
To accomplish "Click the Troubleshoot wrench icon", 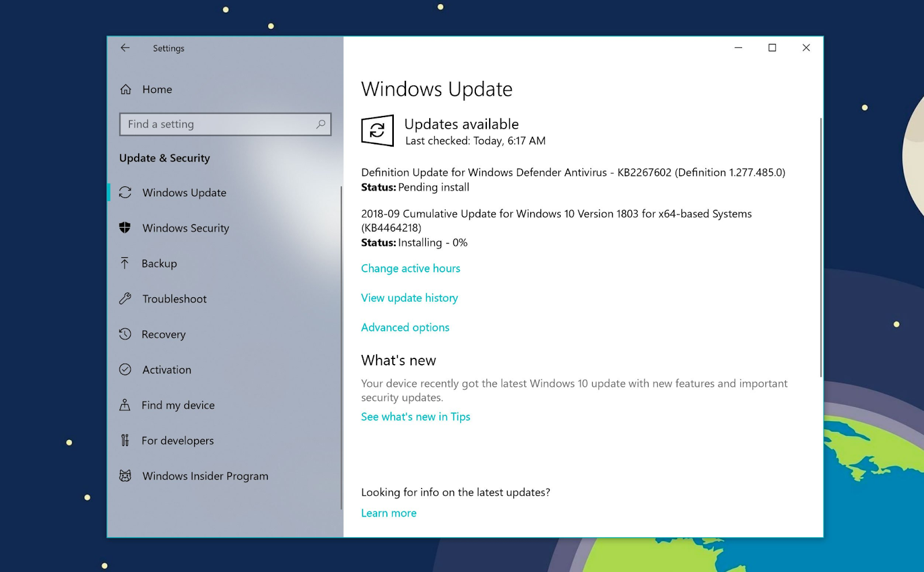I will click(x=125, y=298).
